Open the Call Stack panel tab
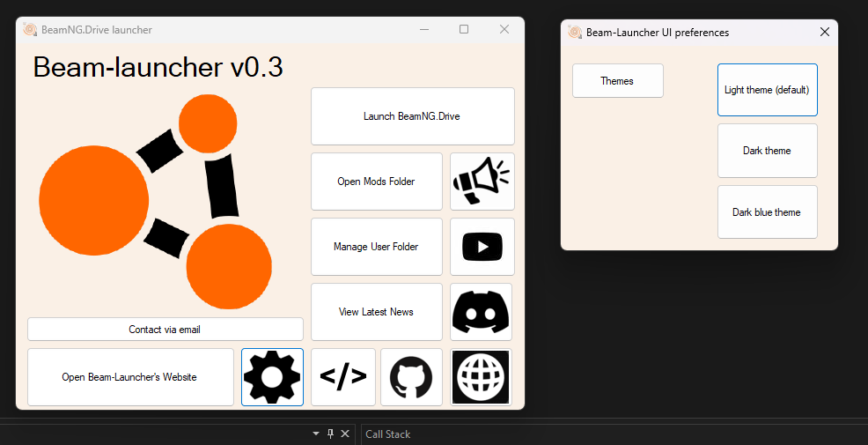 click(388, 434)
